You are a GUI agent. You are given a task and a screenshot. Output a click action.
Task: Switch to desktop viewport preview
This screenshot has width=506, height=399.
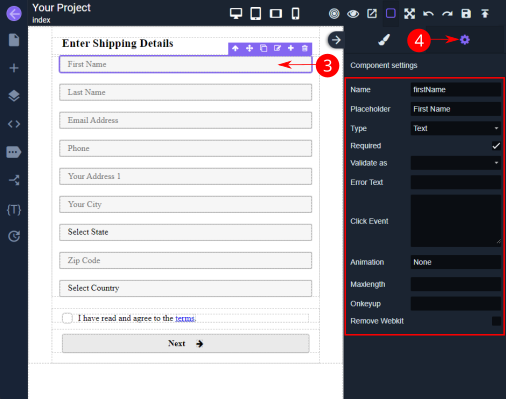(236, 13)
